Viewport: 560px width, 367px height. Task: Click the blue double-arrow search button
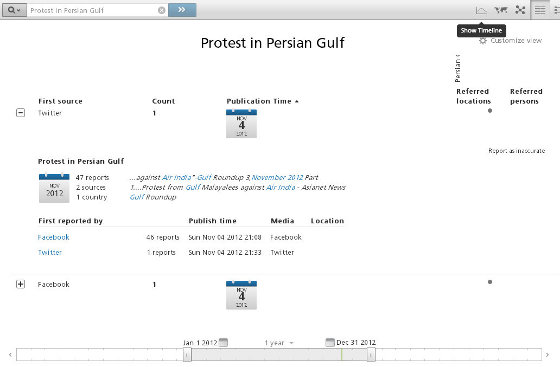click(182, 10)
